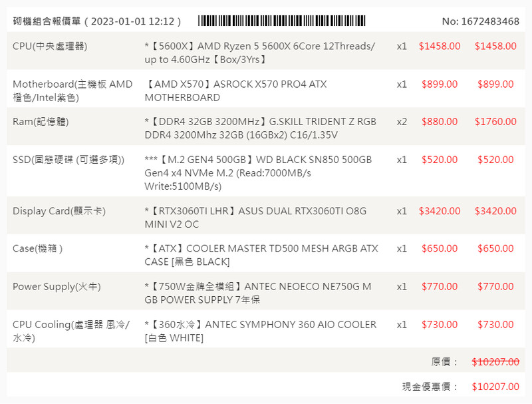Screen dimensions: 532x404
Task: Click the Ram quantity x2
Action: tap(402, 122)
